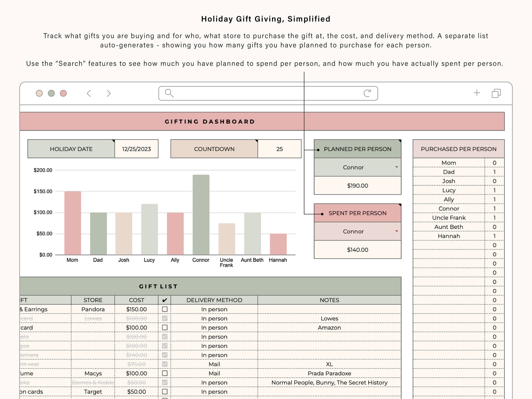Viewport: 532px width, 399px height.
Task: Click Connor's bar in the chart
Action: [201, 215]
